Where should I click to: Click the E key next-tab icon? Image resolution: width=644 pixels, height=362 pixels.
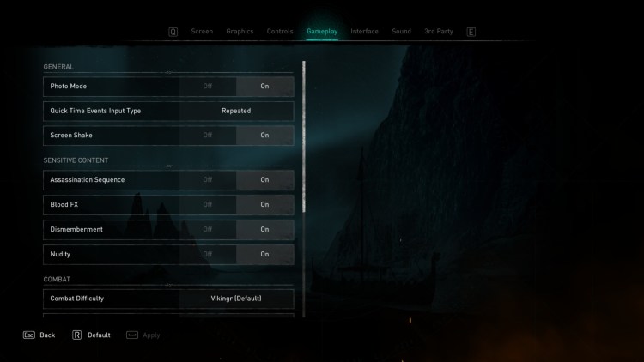click(471, 32)
